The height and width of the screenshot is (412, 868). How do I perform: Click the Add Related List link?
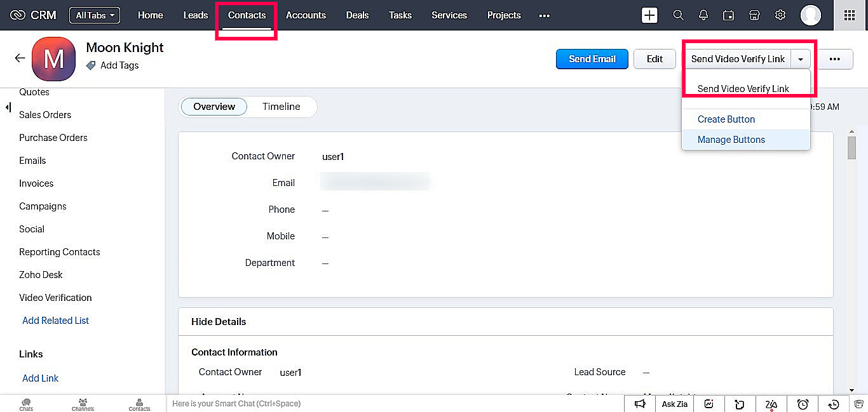[x=56, y=321]
